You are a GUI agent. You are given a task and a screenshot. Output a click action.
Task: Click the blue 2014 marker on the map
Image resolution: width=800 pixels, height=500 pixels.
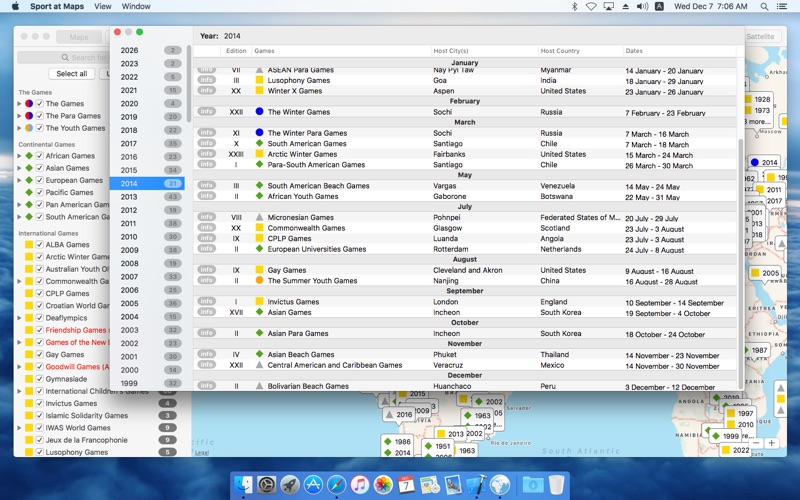(764, 162)
